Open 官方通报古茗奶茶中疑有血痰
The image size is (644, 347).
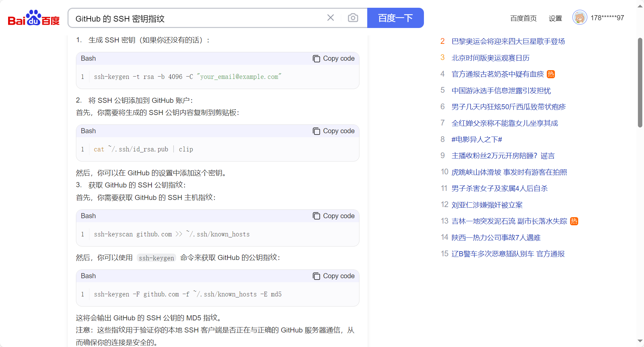[x=498, y=74]
